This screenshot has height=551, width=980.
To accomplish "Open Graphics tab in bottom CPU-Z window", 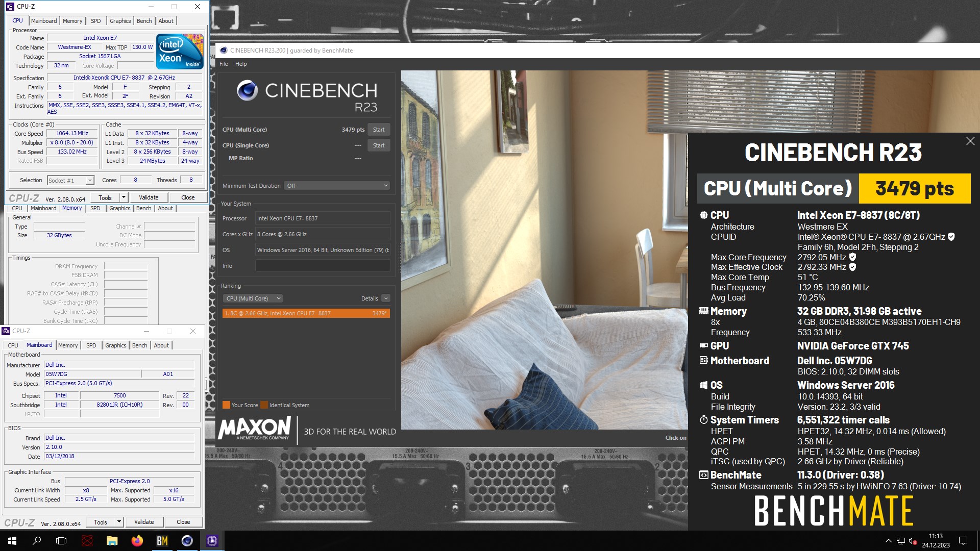I will (116, 345).
